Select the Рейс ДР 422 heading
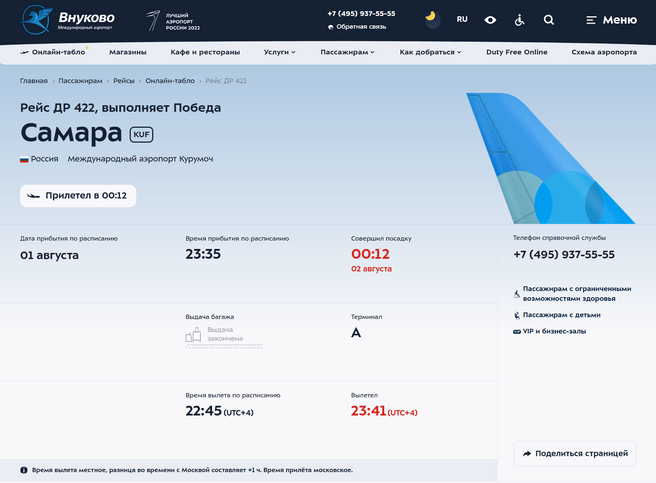This screenshot has width=656, height=483. [x=120, y=108]
